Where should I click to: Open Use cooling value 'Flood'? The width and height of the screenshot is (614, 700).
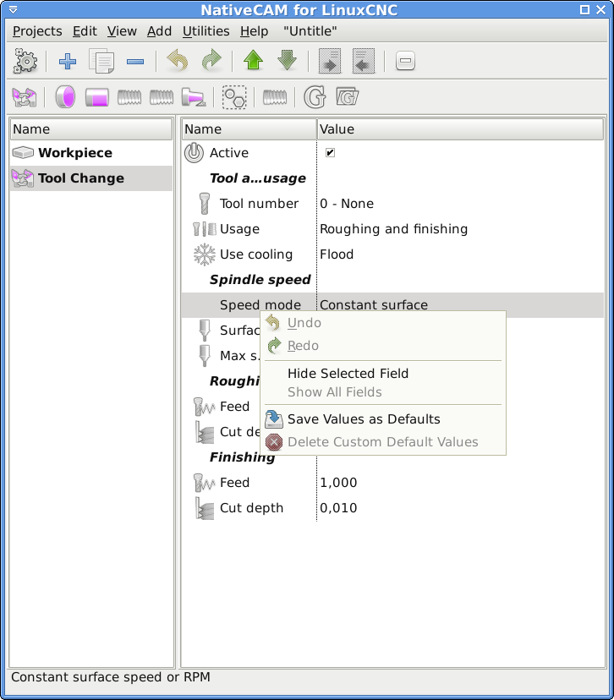[337, 254]
